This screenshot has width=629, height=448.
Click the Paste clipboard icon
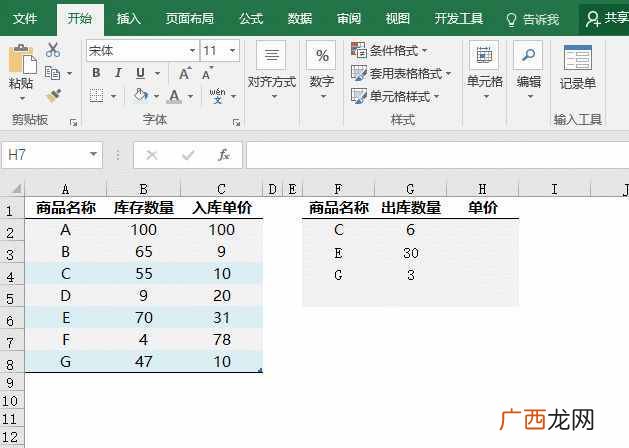click(22, 60)
